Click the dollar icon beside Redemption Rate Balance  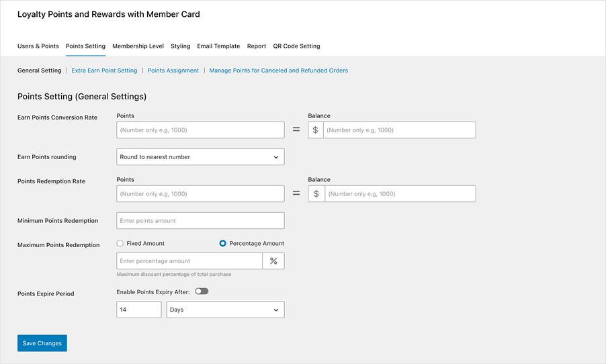click(316, 194)
